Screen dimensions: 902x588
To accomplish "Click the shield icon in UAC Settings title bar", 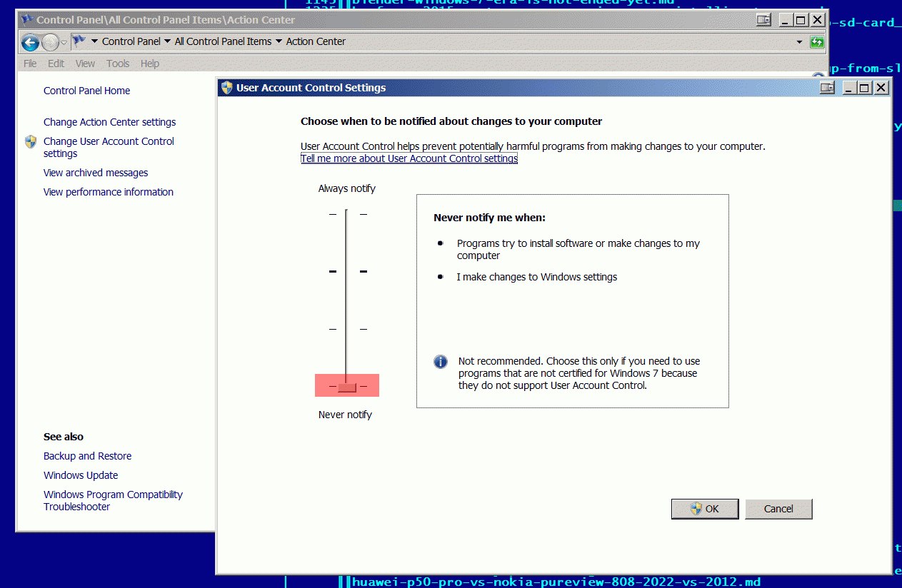I will point(227,88).
